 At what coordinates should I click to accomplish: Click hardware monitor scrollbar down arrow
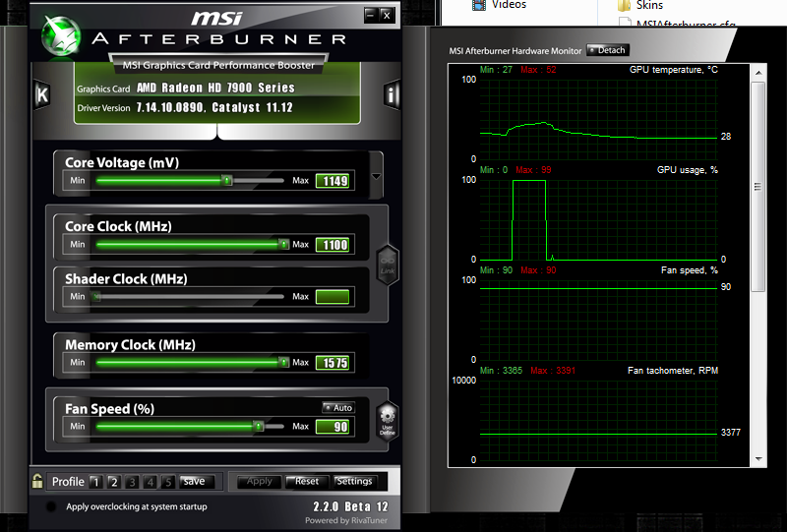pos(758,459)
